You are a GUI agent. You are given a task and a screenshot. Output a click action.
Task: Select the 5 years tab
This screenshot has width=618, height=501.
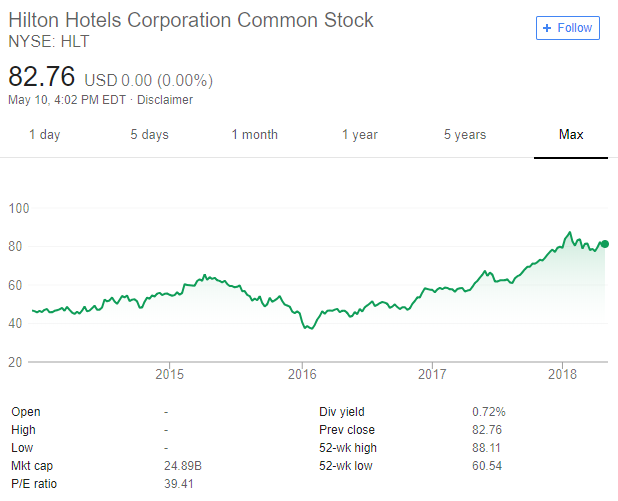pyautogui.click(x=466, y=135)
